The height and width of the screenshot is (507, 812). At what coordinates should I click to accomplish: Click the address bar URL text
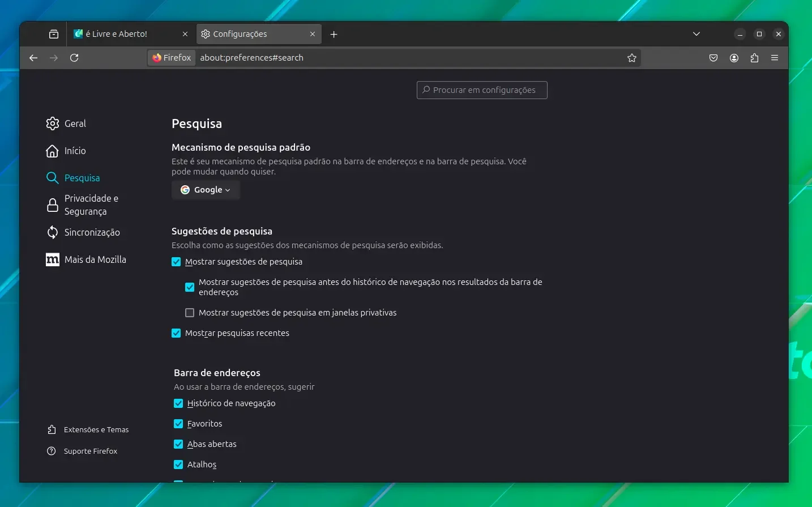(251, 58)
